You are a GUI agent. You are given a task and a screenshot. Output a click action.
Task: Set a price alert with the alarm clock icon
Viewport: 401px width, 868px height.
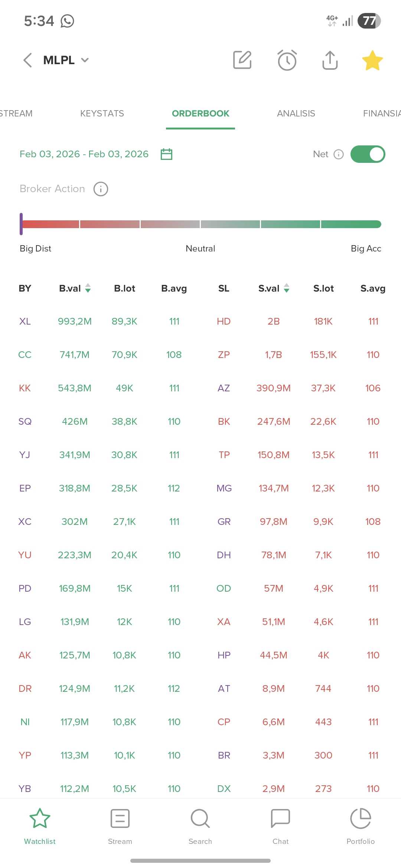click(287, 60)
